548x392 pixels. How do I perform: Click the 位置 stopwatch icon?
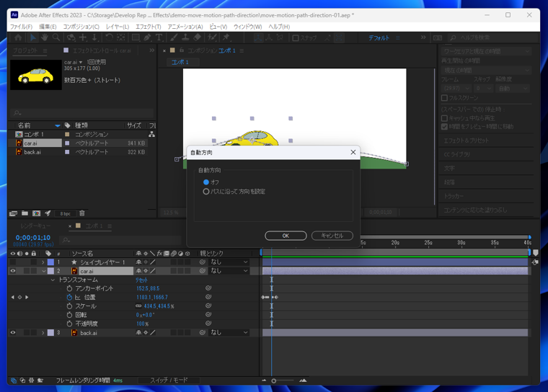tap(69, 298)
